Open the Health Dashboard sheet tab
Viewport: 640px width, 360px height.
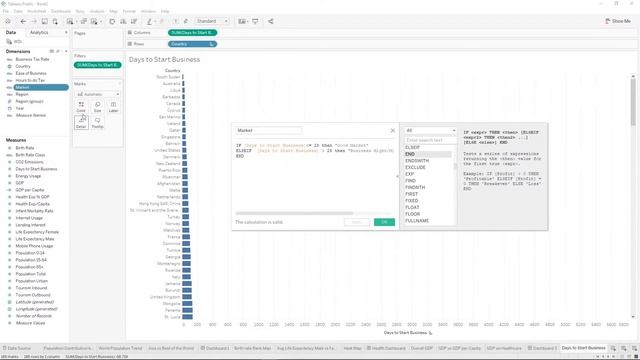point(386,348)
